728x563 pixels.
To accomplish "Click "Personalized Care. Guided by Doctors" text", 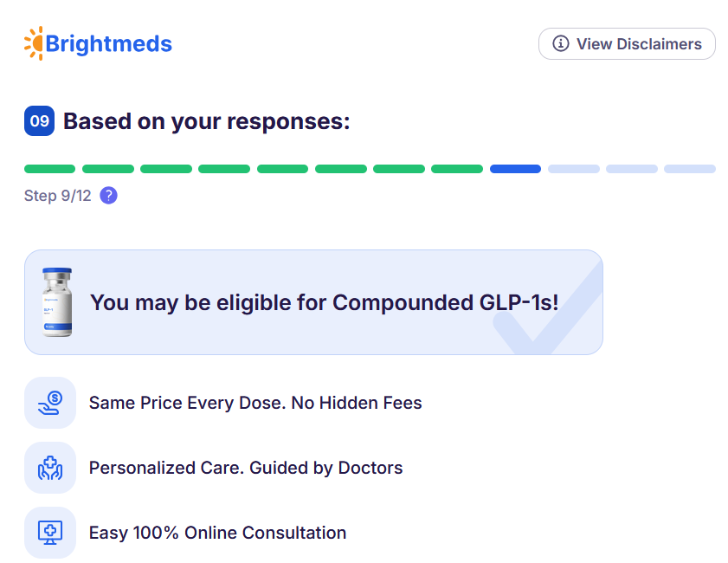I will (246, 468).
